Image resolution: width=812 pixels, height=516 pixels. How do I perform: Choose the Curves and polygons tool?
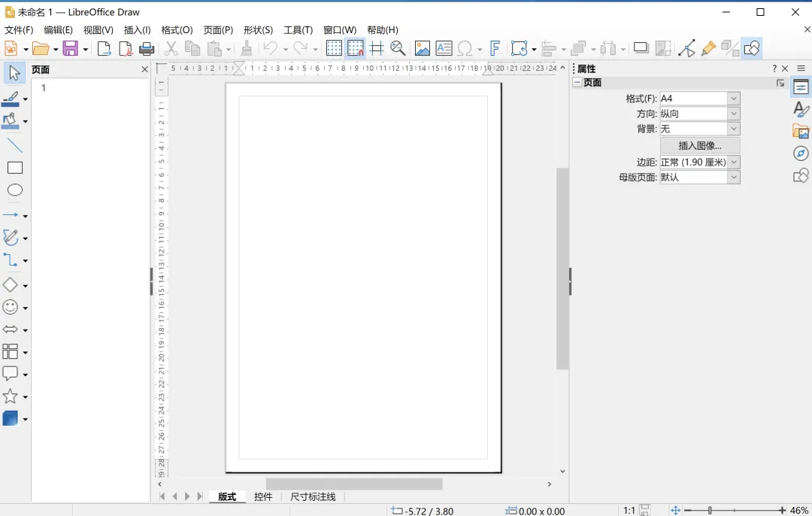(11, 237)
